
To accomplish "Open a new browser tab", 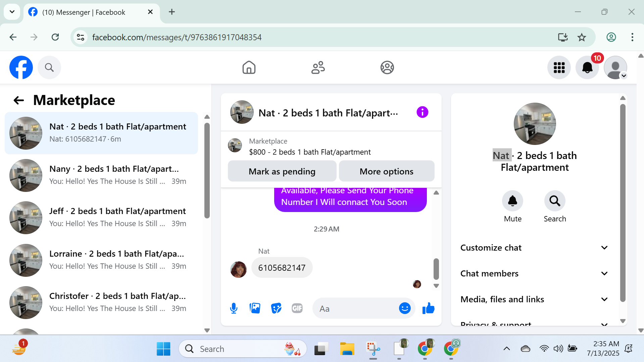I will [172, 12].
